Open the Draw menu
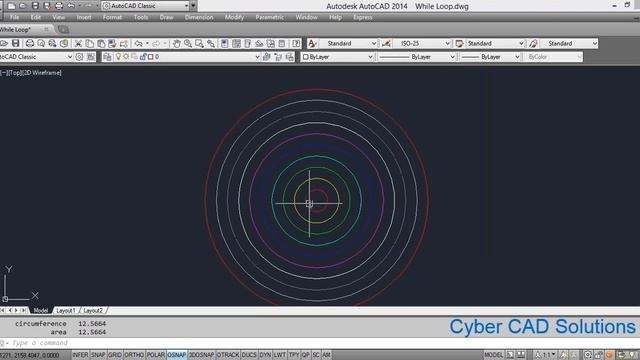Viewport: 640px width, 360px height. tap(167, 17)
